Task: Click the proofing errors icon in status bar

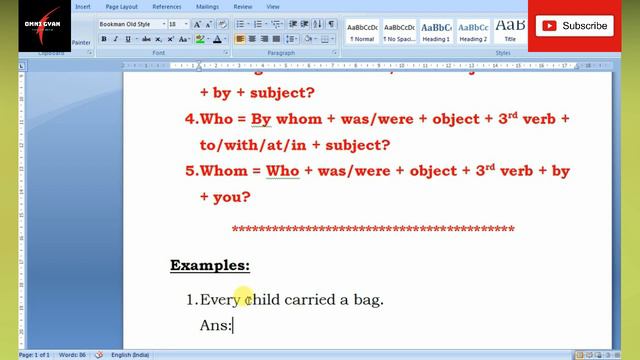Action: [x=99, y=355]
